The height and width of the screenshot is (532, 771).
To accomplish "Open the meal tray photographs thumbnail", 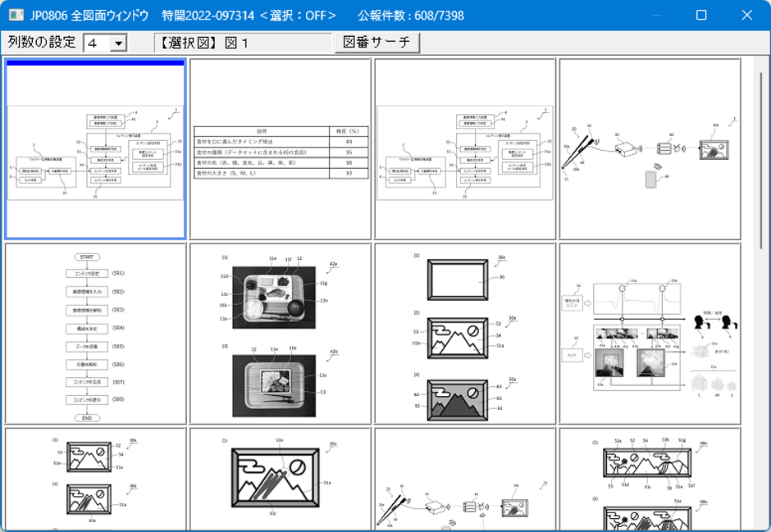I will tap(281, 334).
